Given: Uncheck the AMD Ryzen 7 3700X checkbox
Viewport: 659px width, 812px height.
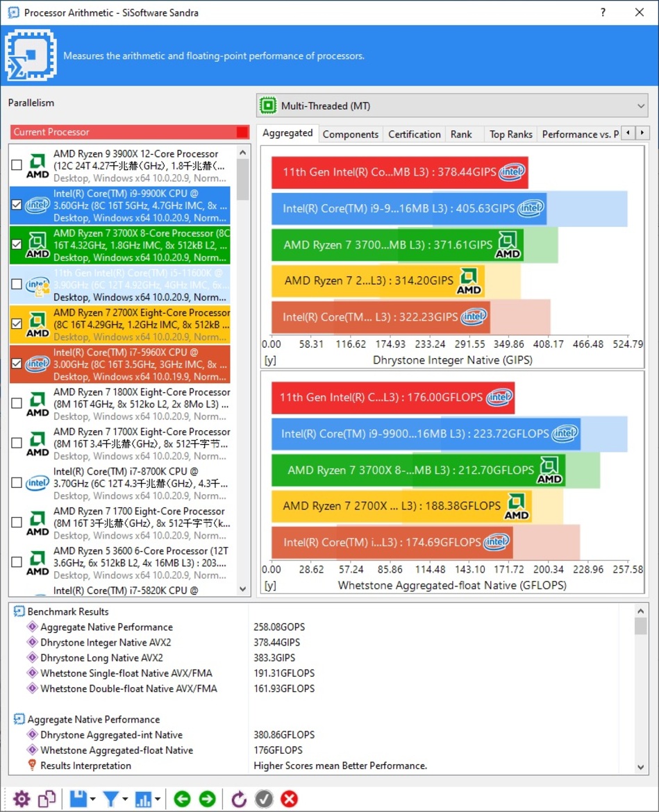Looking at the screenshot, I should click(17, 244).
